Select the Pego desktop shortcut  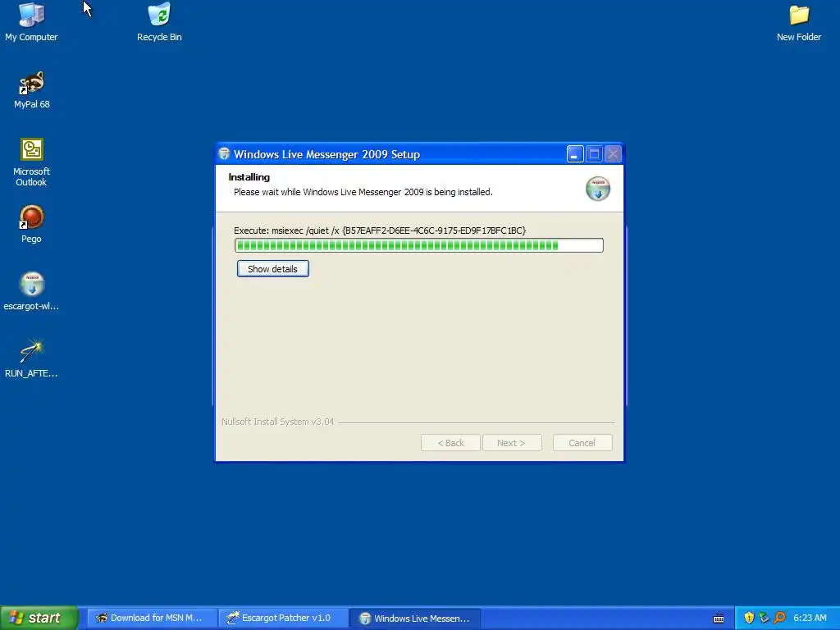[32, 224]
